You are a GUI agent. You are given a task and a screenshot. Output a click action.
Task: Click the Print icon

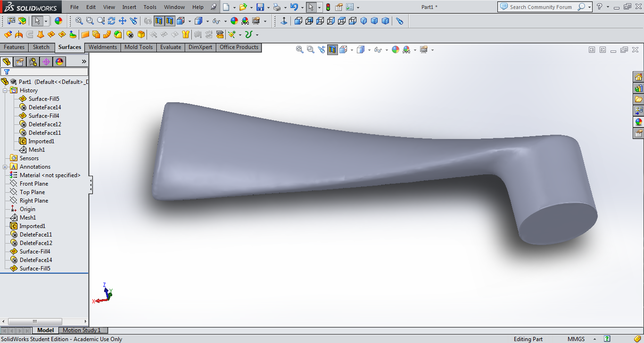pos(277,7)
